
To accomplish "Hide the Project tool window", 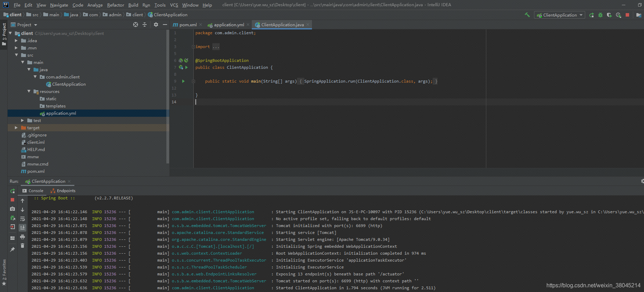I will [165, 25].
